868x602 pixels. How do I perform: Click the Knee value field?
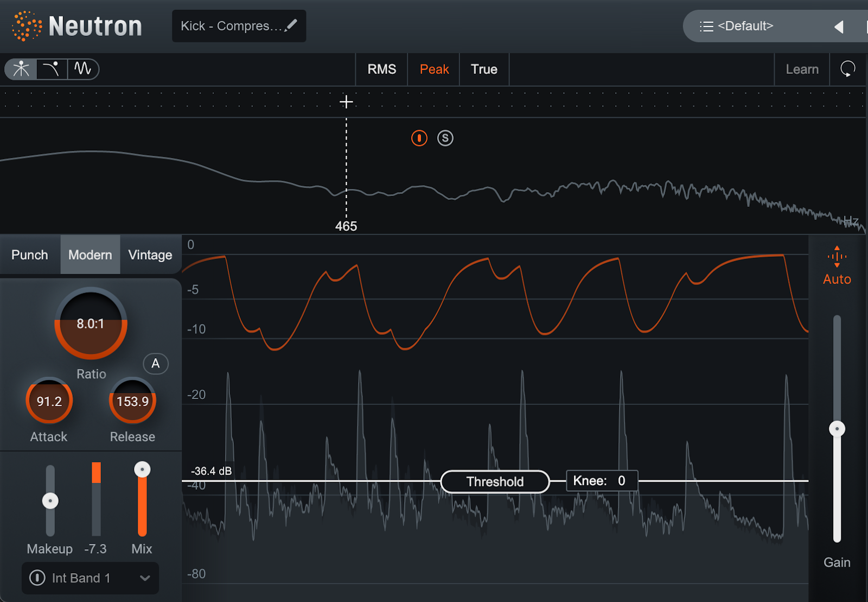(602, 481)
